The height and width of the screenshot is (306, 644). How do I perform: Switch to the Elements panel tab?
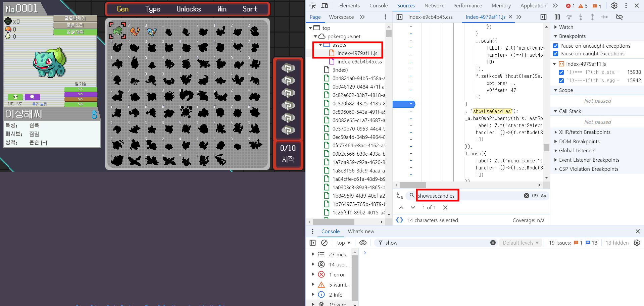[x=349, y=6]
